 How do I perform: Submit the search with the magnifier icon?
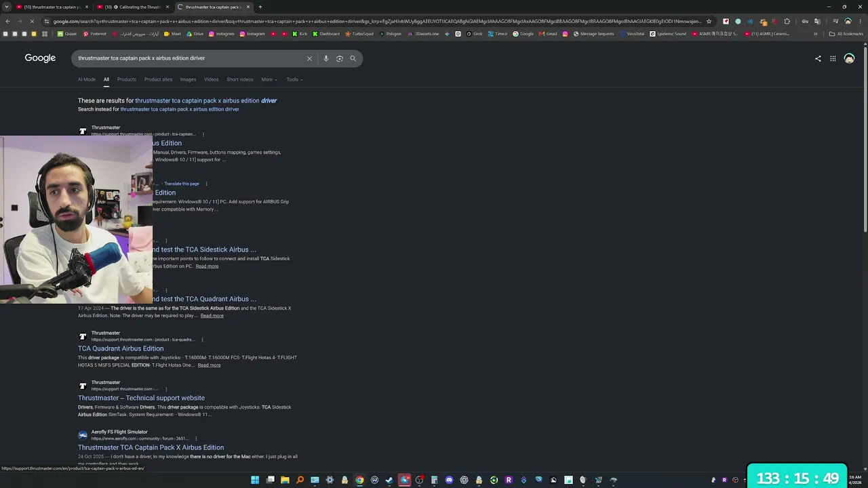pyautogui.click(x=353, y=58)
